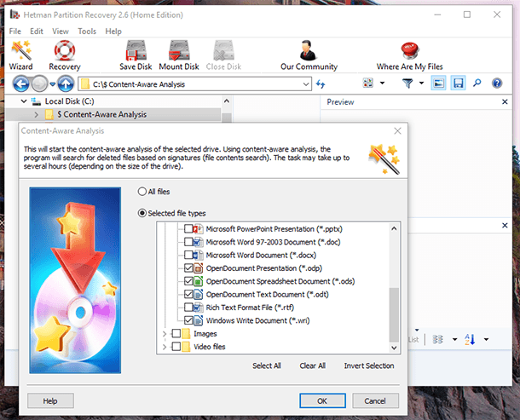Viewport: 520px width, 420px height.
Task: Open the view mode dropdown arrow
Action: [383, 83]
